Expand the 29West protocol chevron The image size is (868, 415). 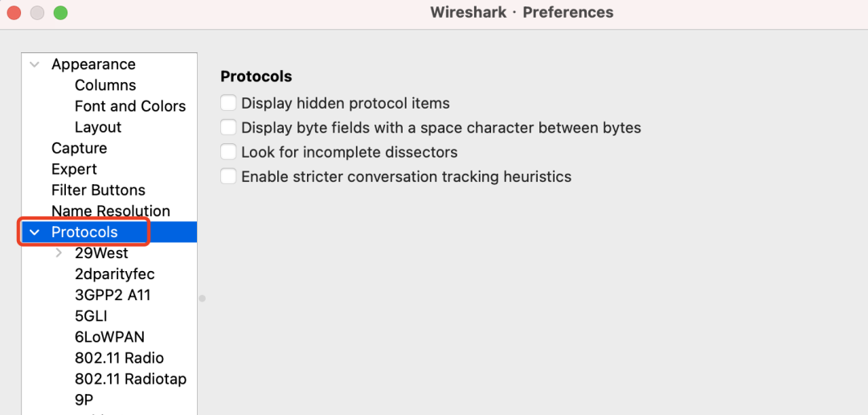click(x=59, y=253)
